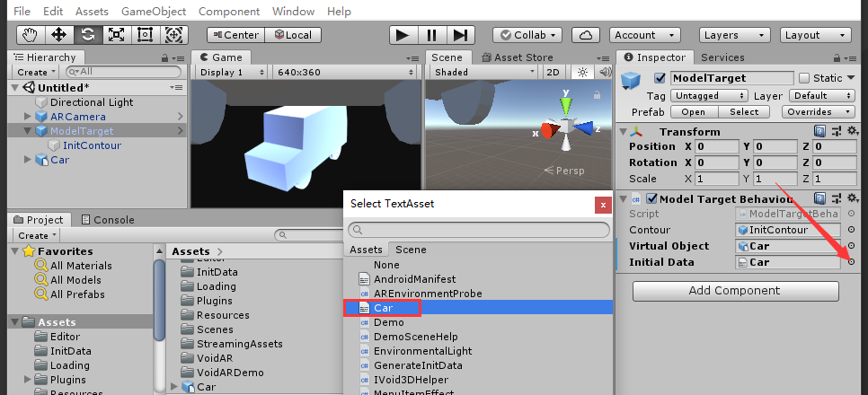The image size is (868, 395).
Task: Toggle the ModelTarget active checkbox
Action: click(660, 78)
